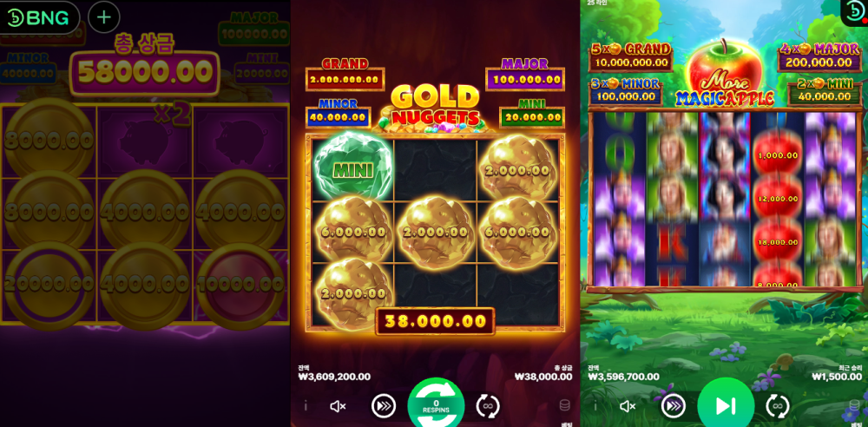Open autoplay infinity icon in Magic Apple
The image size is (868, 427).
pyautogui.click(x=778, y=406)
